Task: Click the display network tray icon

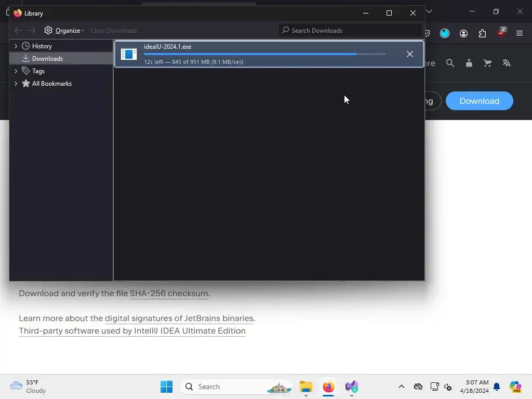Action: coord(434,387)
